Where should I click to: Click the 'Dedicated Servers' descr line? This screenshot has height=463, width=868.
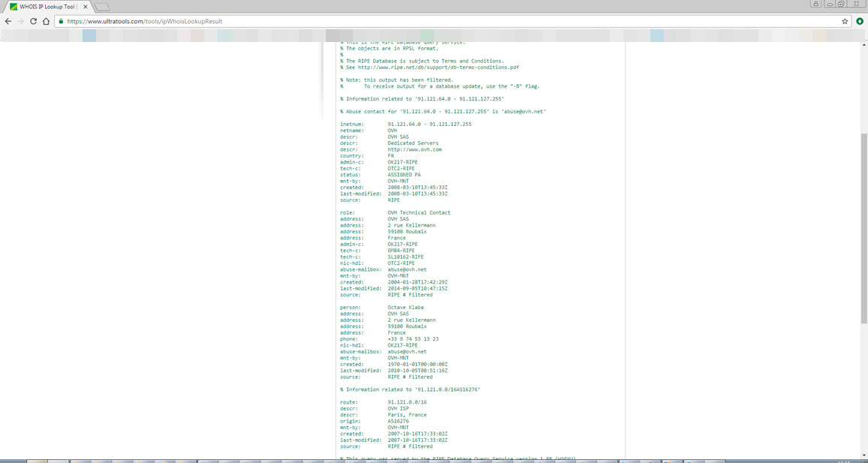coord(413,143)
